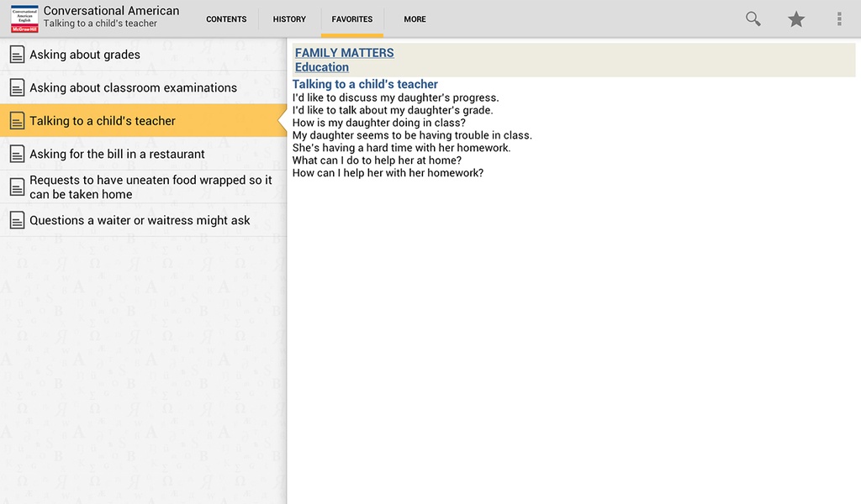Select the Favorites tab

pos(352,19)
